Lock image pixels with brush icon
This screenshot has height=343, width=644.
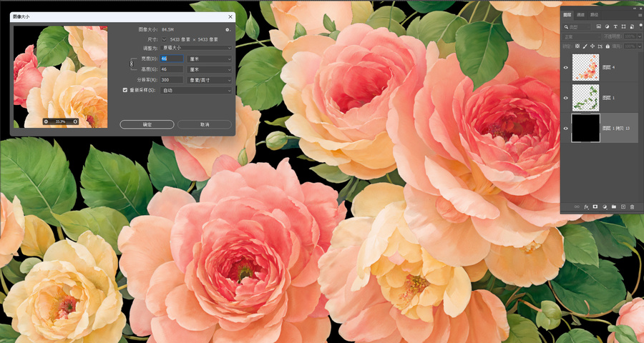(585, 46)
